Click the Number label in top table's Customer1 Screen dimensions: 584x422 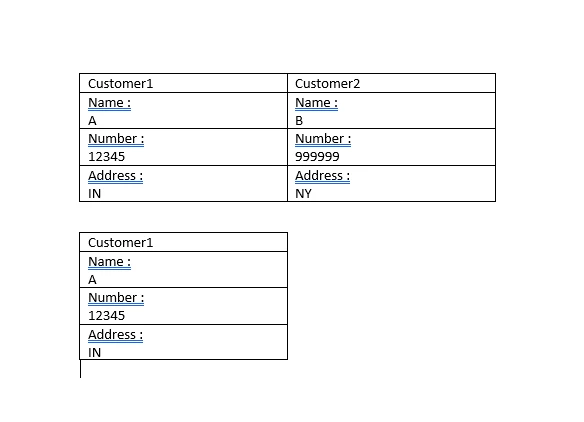(116, 139)
